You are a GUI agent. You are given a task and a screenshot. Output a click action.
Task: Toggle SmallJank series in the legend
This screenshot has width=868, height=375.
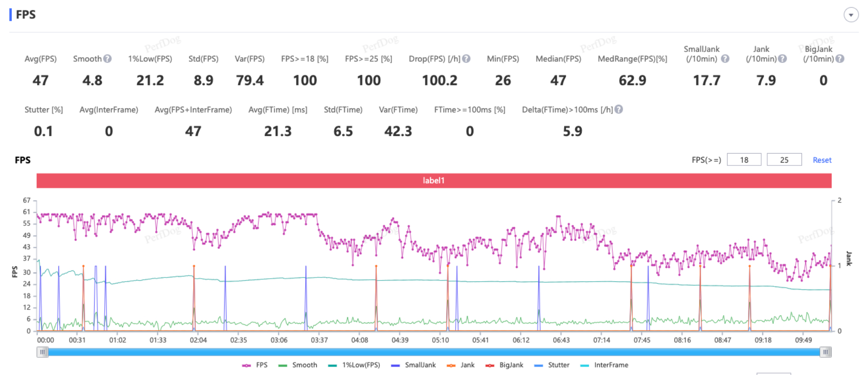pyautogui.click(x=413, y=365)
